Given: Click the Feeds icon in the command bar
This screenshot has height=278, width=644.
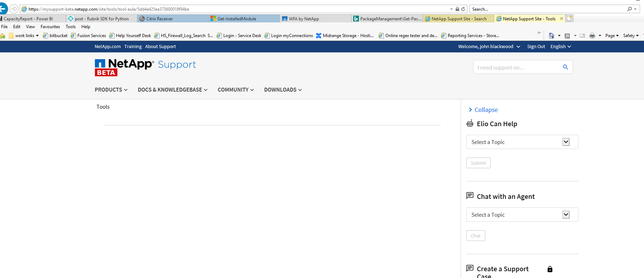Looking at the screenshot, I should (x=567, y=36).
